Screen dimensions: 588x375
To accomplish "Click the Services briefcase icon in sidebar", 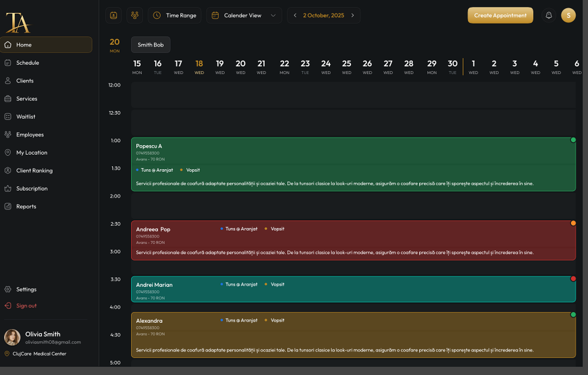I will click(8, 99).
